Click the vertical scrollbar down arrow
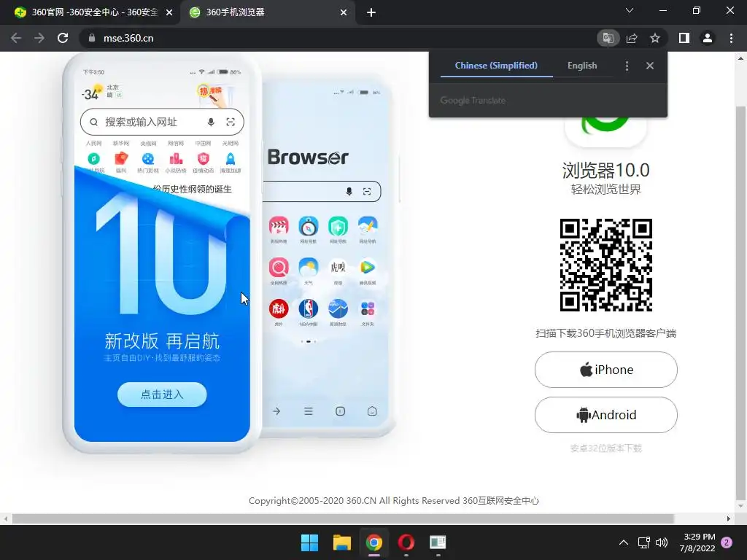 [741, 506]
